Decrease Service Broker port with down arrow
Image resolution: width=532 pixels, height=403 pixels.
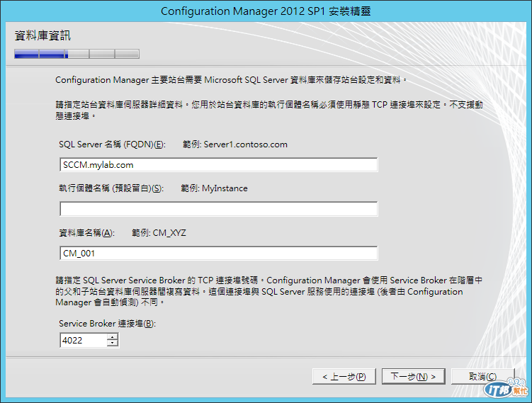coord(113,344)
